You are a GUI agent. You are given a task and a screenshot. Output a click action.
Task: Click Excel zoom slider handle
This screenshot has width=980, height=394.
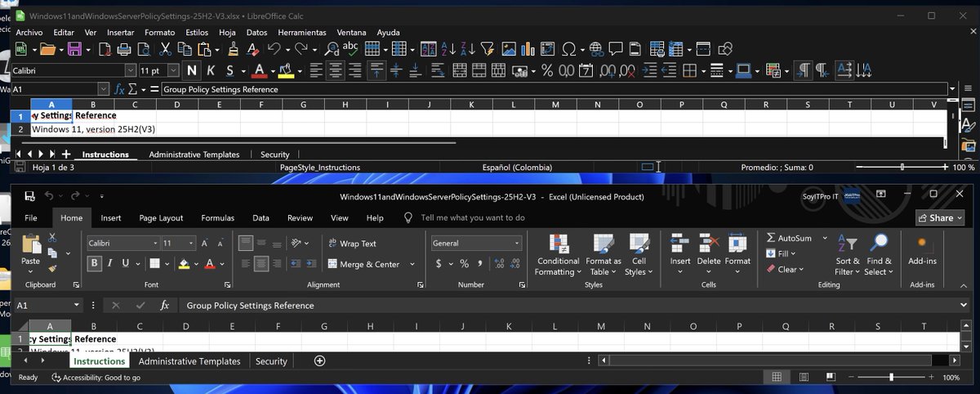click(x=891, y=378)
